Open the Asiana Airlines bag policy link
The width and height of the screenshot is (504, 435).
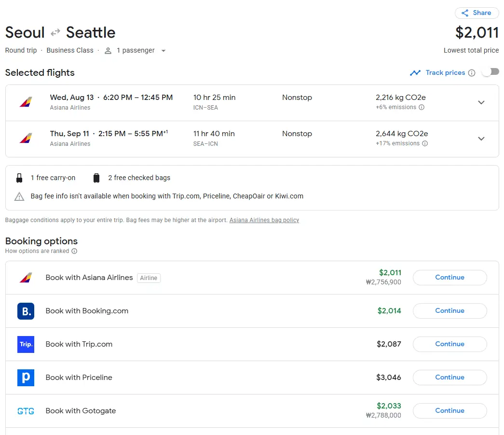pos(264,220)
